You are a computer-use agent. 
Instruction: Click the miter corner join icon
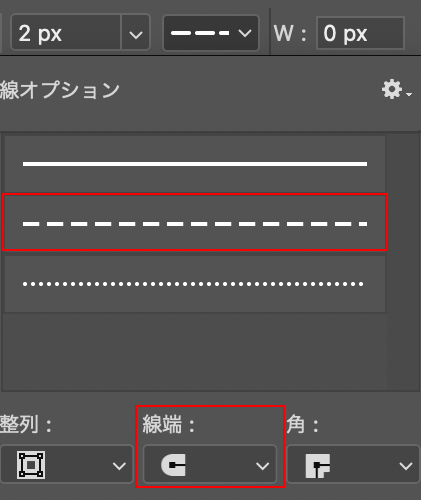[318, 465]
